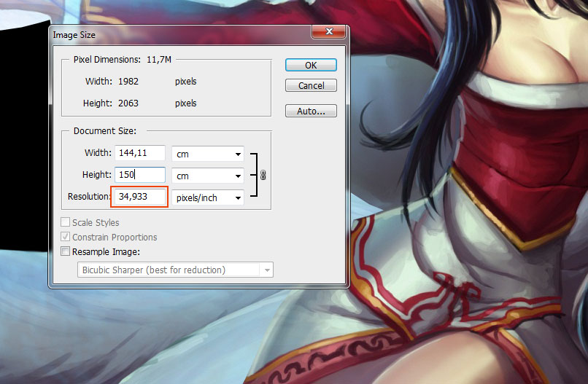Click the Resolution value field
Screen dimensions: 588x384
tap(139, 197)
